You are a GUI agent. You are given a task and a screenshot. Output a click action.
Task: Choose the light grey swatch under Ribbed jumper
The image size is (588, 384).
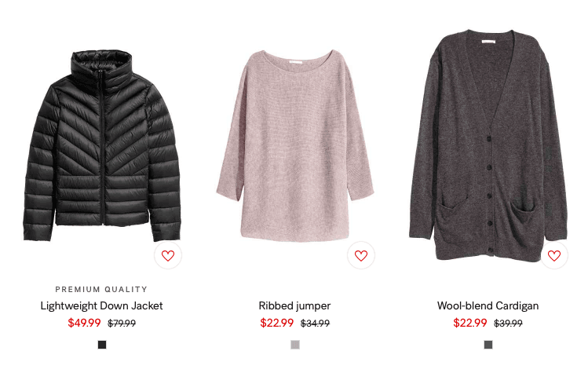click(295, 345)
